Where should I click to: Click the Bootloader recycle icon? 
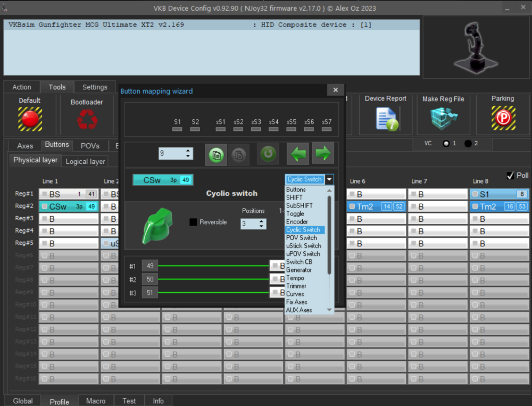coord(87,119)
